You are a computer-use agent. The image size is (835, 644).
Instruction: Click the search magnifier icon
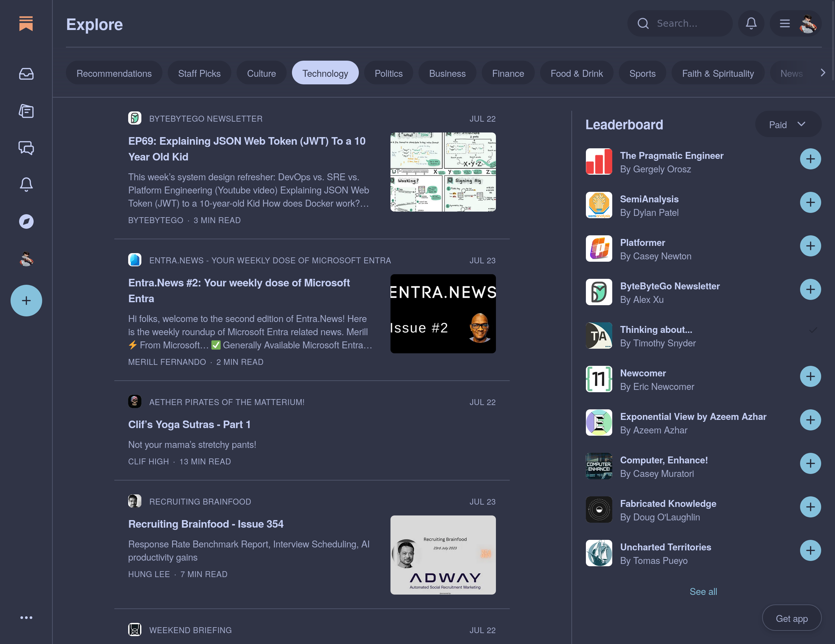(643, 23)
